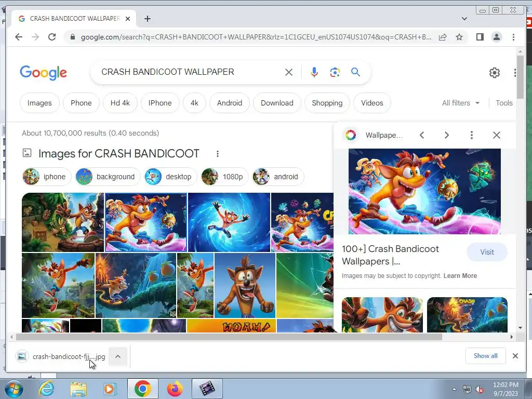
Task: Select the 4k filter chip
Action: (194, 103)
